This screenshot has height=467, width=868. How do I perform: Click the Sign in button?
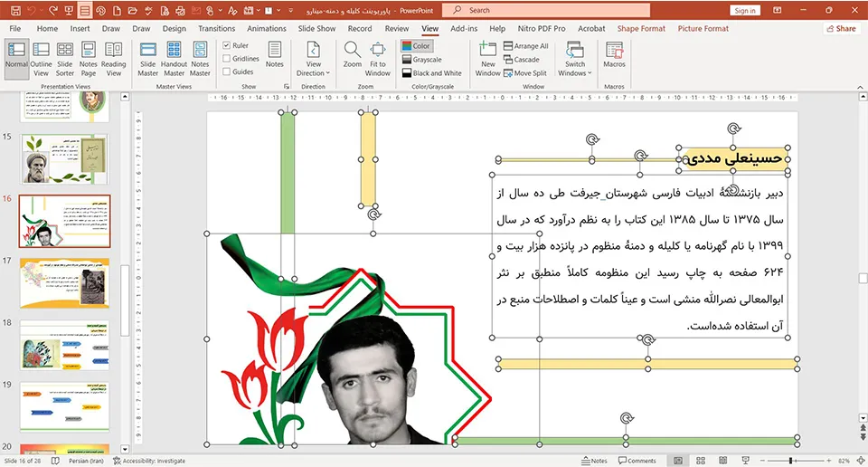(745, 11)
